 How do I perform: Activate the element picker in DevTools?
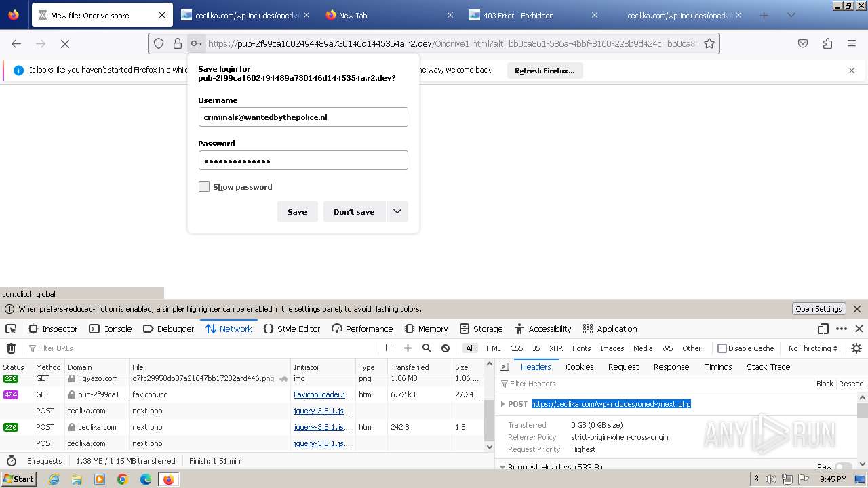point(11,329)
